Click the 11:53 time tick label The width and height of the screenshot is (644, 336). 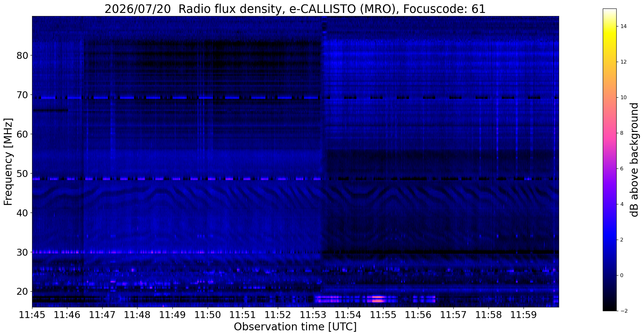point(313,315)
